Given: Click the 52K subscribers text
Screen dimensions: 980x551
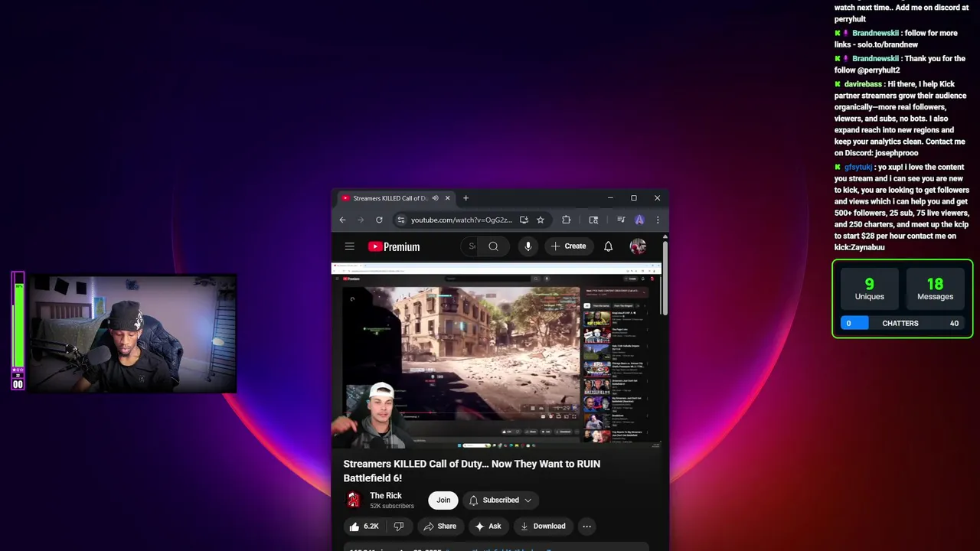Looking at the screenshot, I should pos(392,507).
